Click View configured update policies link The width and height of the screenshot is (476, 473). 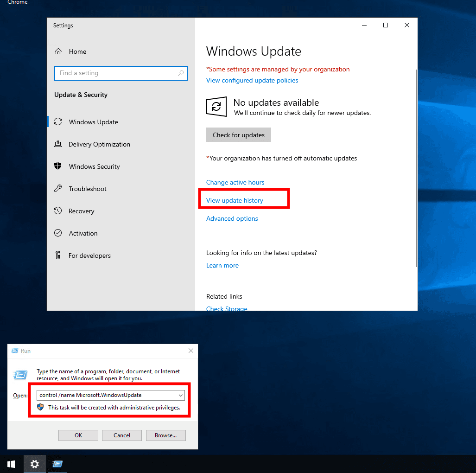(x=252, y=80)
